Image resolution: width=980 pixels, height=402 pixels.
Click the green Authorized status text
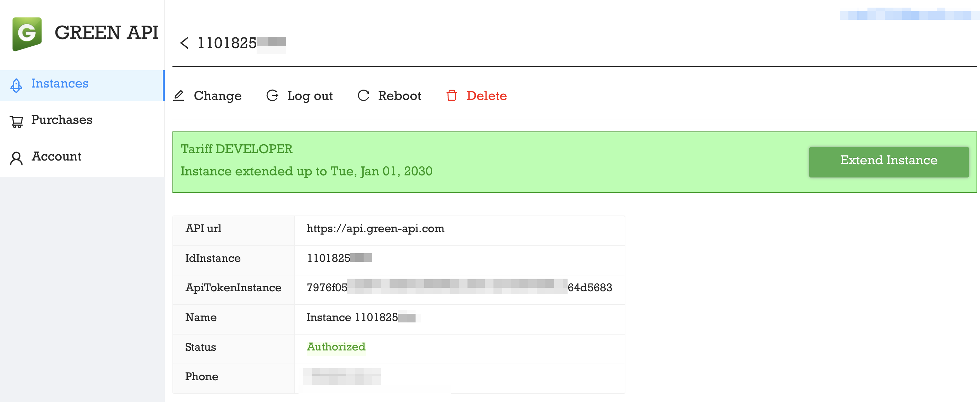coord(336,347)
